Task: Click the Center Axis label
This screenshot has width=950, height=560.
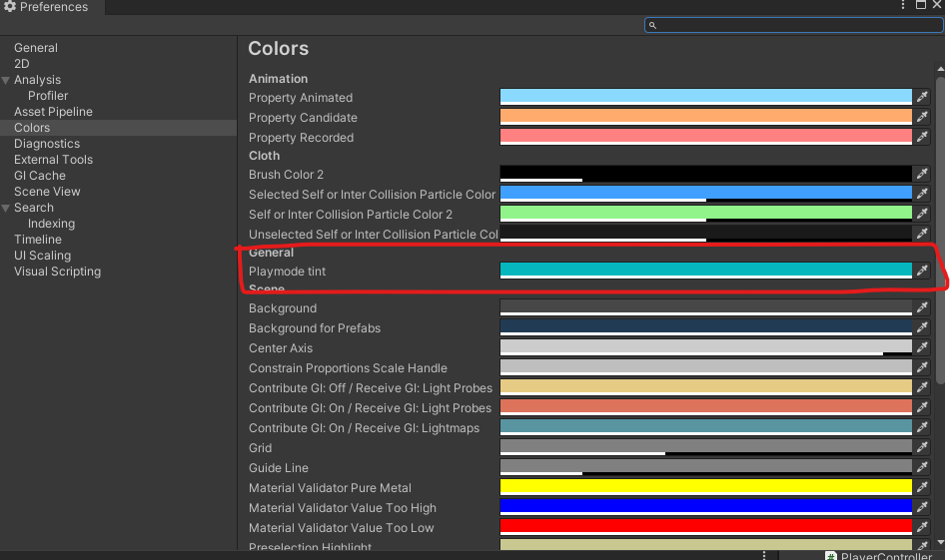Action: (281, 348)
